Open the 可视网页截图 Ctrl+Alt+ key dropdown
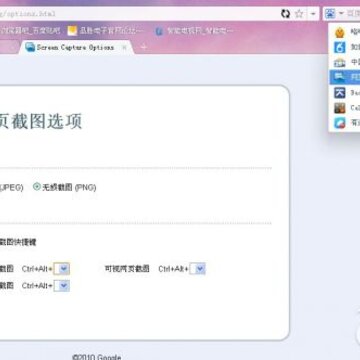The height and width of the screenshot is (360, 360). click(197, 269)
